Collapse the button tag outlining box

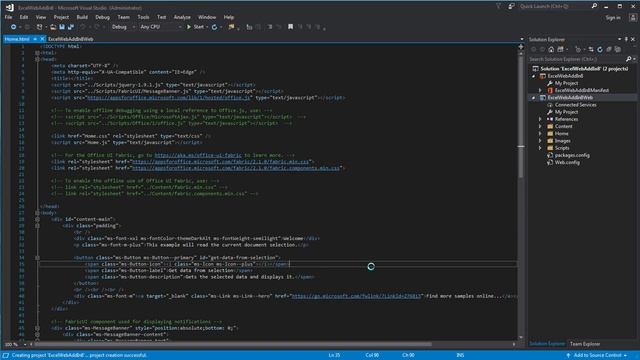click(37, 258)
